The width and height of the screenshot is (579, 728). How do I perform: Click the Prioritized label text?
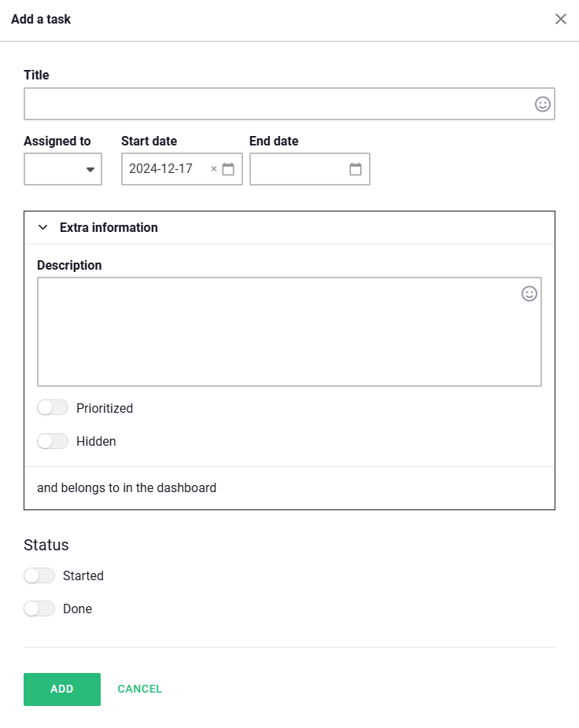(105, 408)
